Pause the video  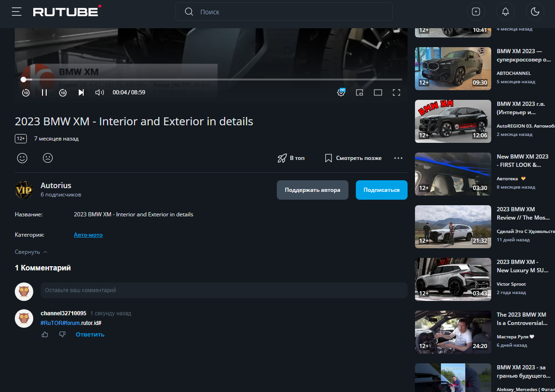point(44,92)
